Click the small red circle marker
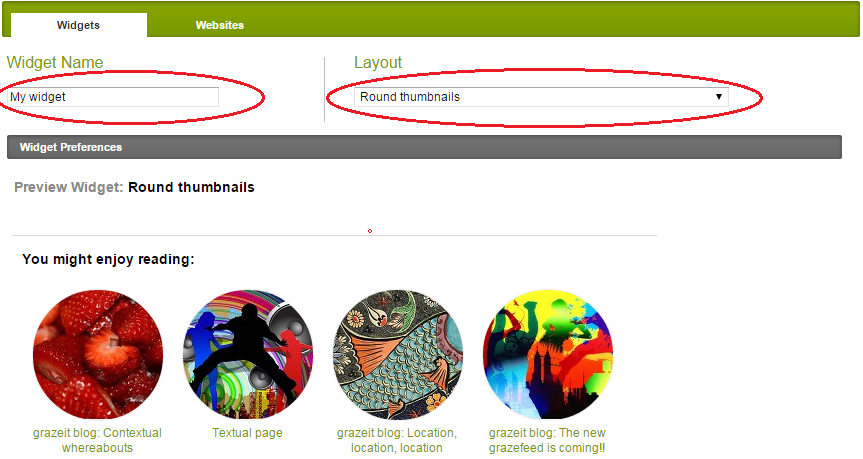This screenshot has width=863, height=459. pyautogui.click(x=370, y=231)
